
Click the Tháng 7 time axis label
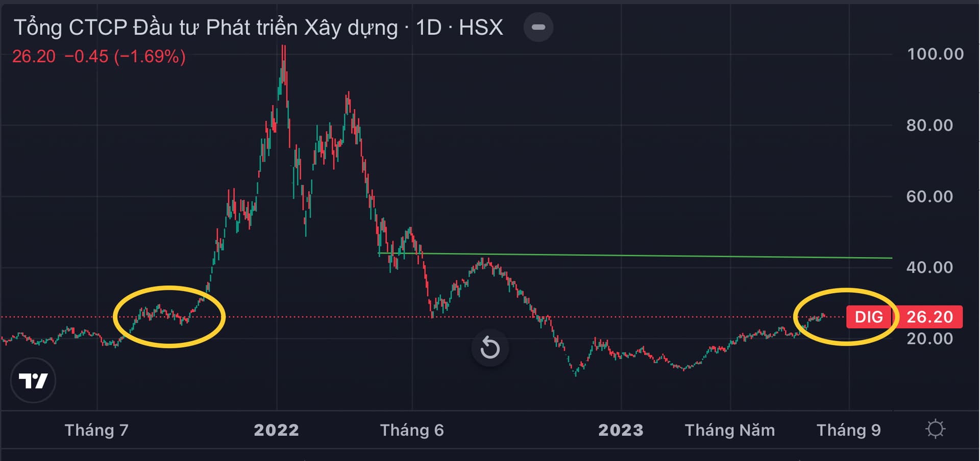click(x=96, y=430)
